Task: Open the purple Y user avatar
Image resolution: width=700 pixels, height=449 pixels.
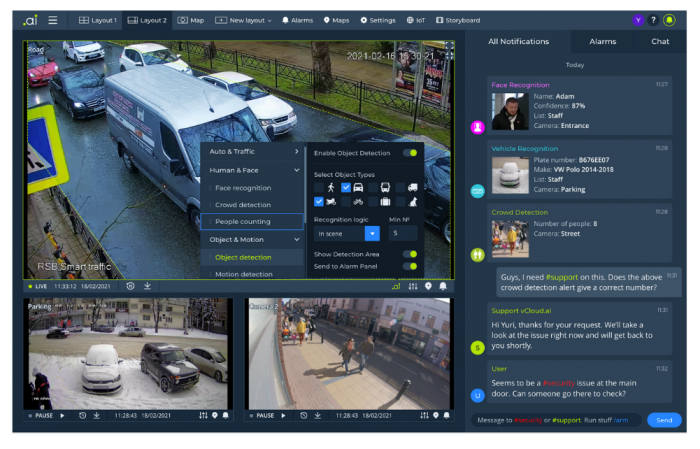Action: [x=638, y=20]
